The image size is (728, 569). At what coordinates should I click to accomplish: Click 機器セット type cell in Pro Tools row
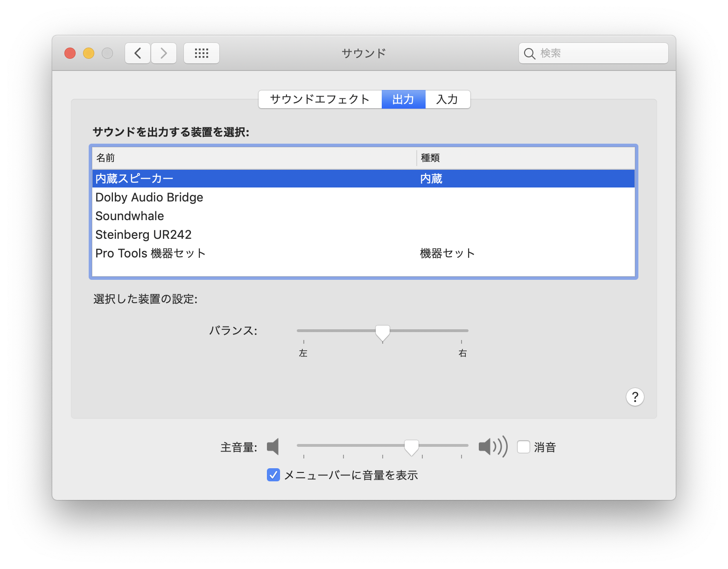(447, 253)
